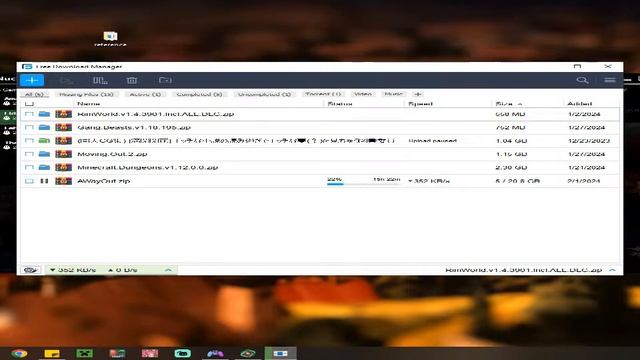This screenshot has width=640, height=360.
Task: Select RimWorld.v1.4 file name in list
Action: click(x=156, y=114)
